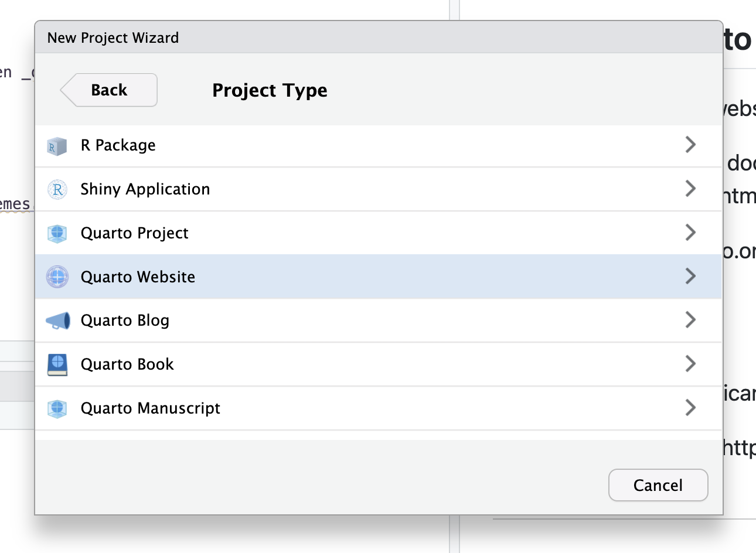This screenshot has height=553, width=756.
Task: Select the Quarto Blog label
Action: click(125, 320)
